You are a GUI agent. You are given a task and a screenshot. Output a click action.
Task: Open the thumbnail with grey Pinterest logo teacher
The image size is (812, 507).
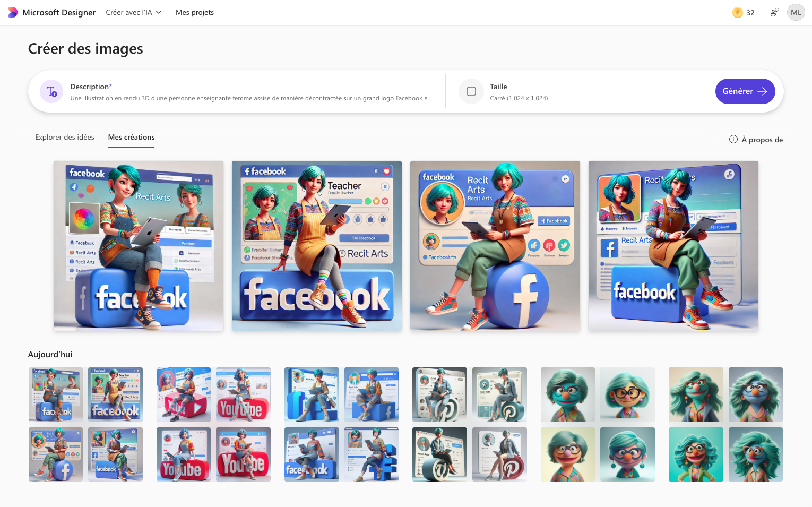pos(439,394)
